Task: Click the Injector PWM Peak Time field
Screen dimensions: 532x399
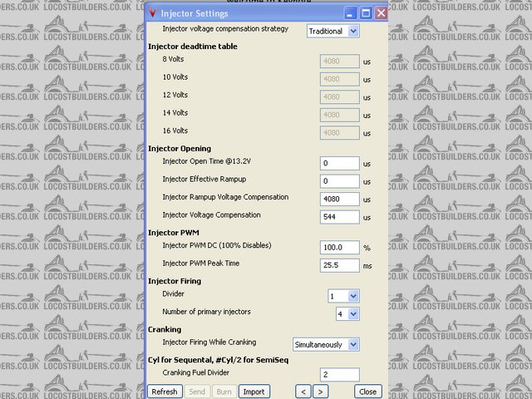Action: coord(339,265)
